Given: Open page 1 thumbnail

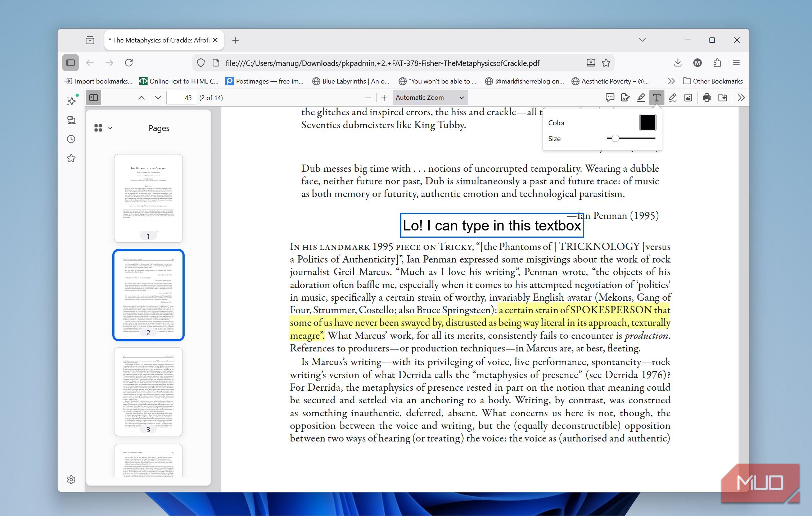Looking at the screenshot, I should pos(148,198).
